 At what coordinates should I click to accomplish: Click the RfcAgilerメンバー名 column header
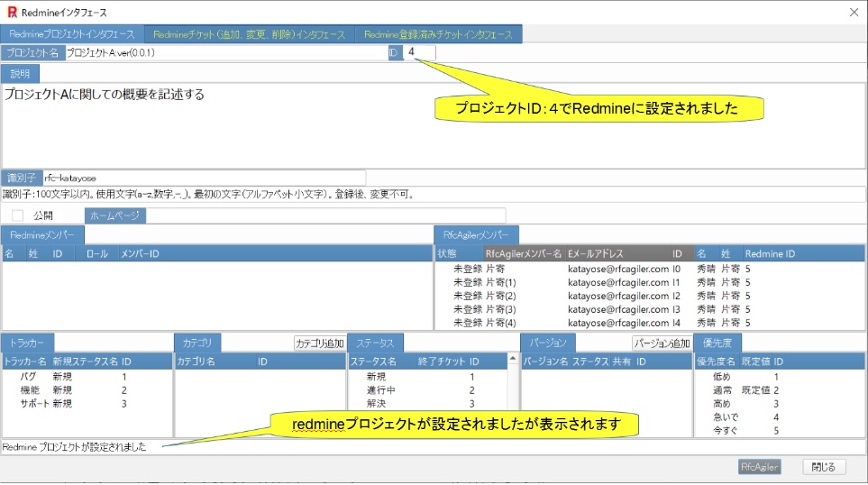click(524, 253)
